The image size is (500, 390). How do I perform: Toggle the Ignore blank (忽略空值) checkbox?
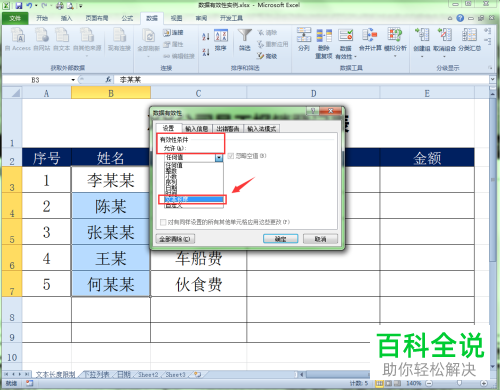tap(230, 156)
